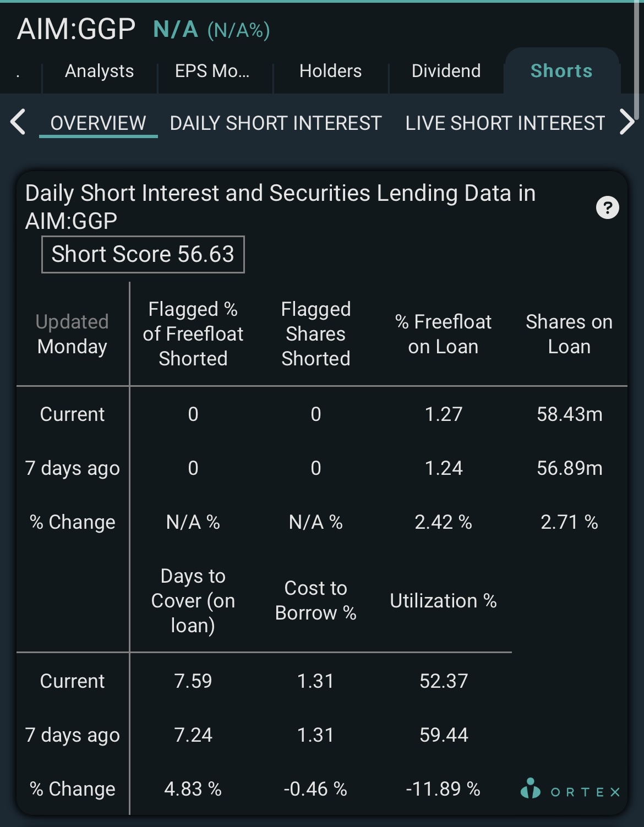This screenshot has width=644, height=827.
Task: Click the Flagged % of Freefloat Shorted header
Action: [193, 334]
